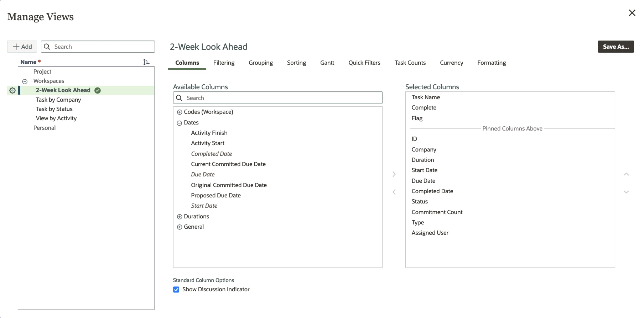
Task: Switch to the Filtering tab
Action: tap(224, 63)
